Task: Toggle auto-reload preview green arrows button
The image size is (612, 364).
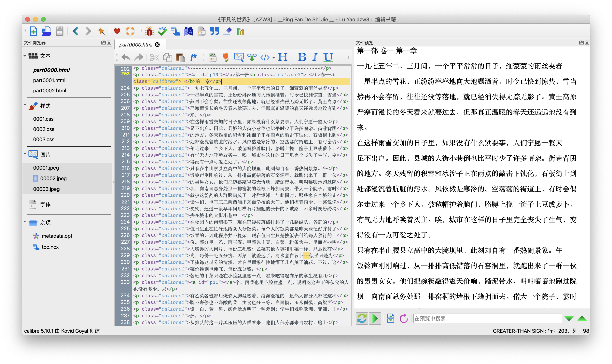Action: (x=362, y=318)
